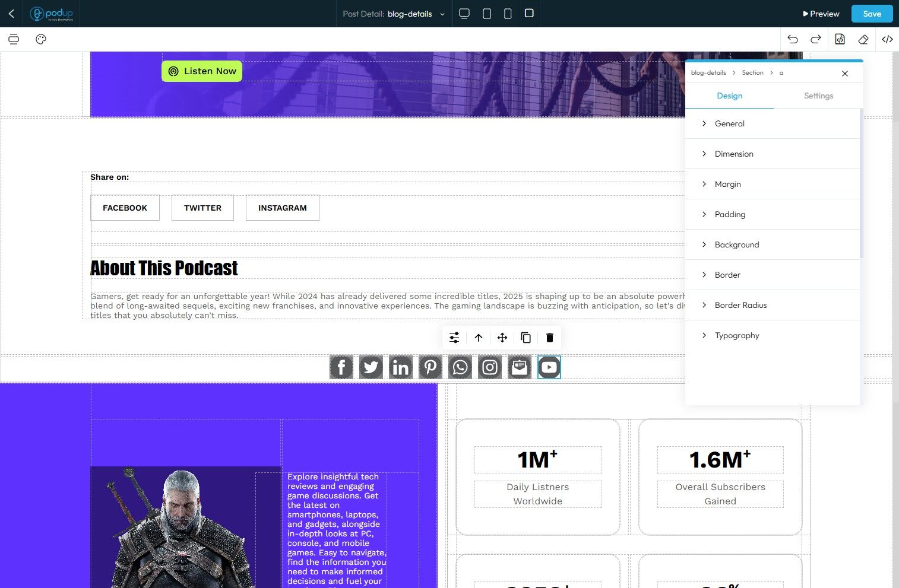Select the 'Explore insightful tech reviews' paragraph
The image size is (899, 588).
pyautogui.click(x=337, y=529)
